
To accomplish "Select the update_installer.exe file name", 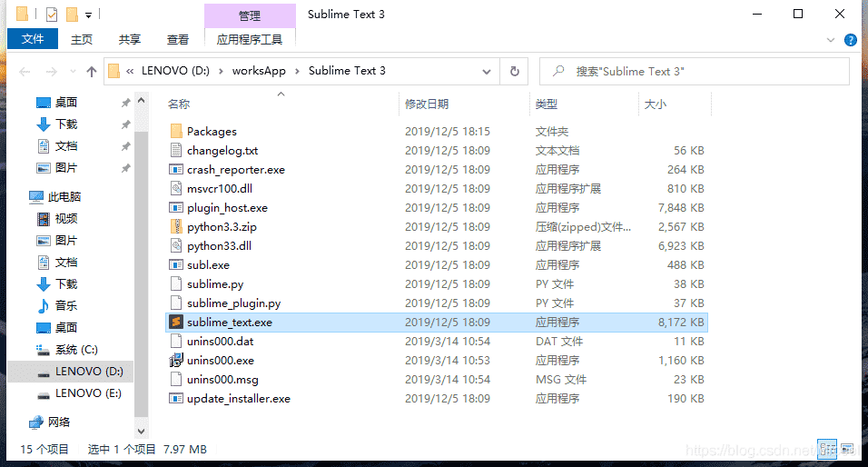I will click(x=239, y=399).
